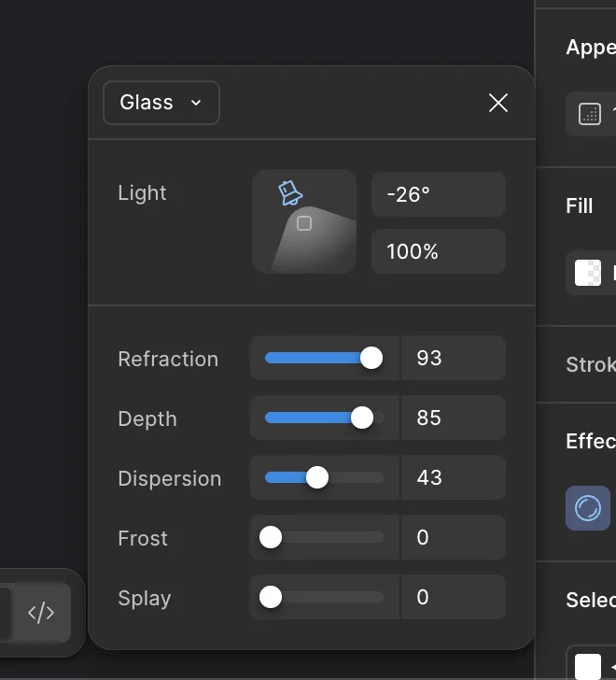Click the Splay slider handle

click(271, 597)
